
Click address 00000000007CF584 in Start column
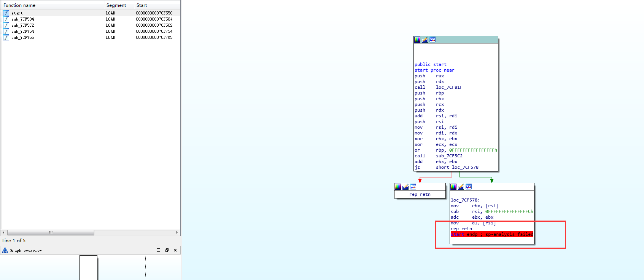154,19
